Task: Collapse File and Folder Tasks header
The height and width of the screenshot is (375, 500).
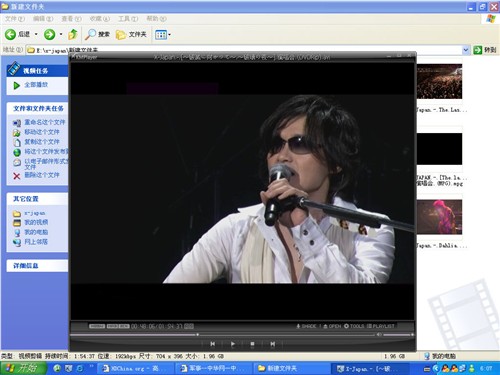Action: pyautogui.click(x=37, y=108)
